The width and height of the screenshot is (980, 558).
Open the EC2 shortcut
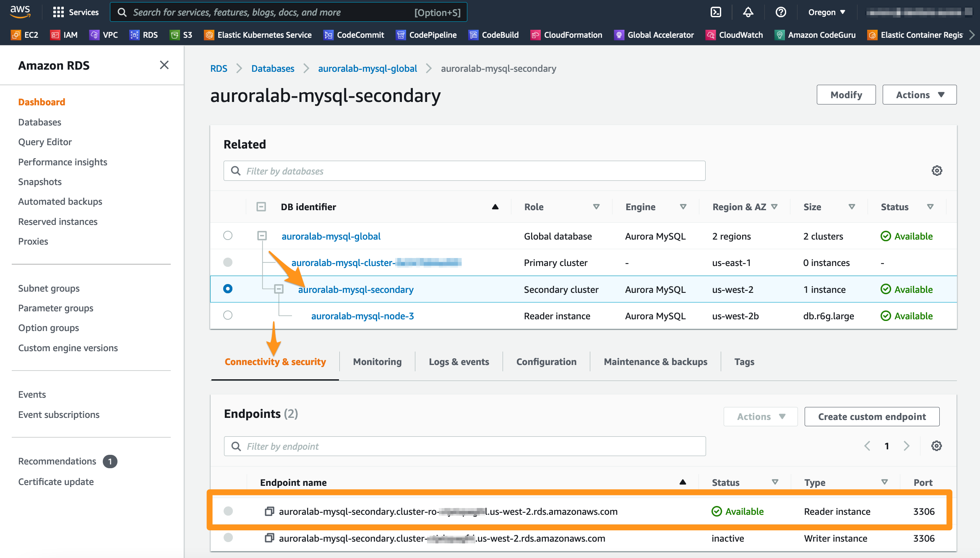pos(25,35)
